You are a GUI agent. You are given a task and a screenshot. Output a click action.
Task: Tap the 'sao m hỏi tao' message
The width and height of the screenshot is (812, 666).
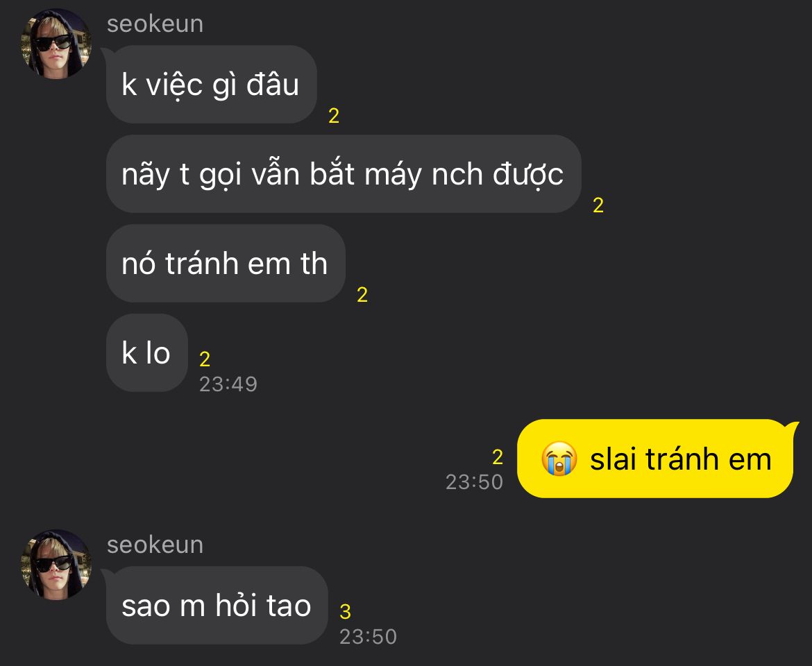tap(217, 606)
